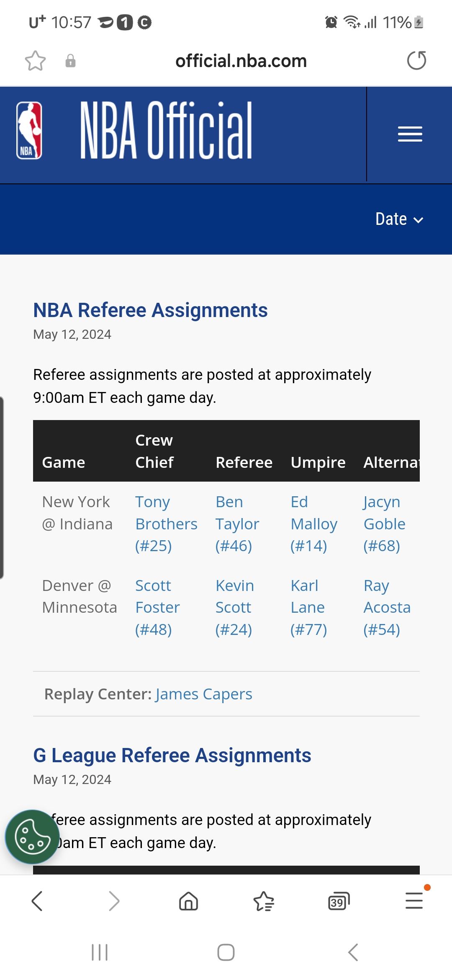The height and width of the screenshot is (980, 452).
Task: Open Android recent apps button
Action: click(x=100, y=952)
